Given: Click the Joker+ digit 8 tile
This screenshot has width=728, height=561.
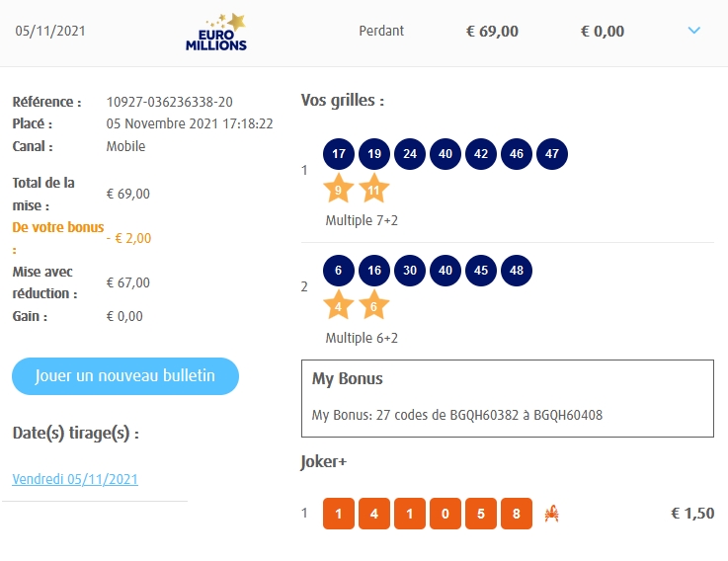Looking at the screenshot, I should coord(517,514).
